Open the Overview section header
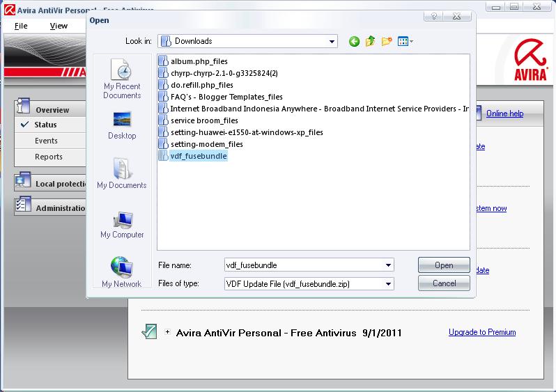Image resolution: width=556 pixels, height=392 pixels. point(52,110)
